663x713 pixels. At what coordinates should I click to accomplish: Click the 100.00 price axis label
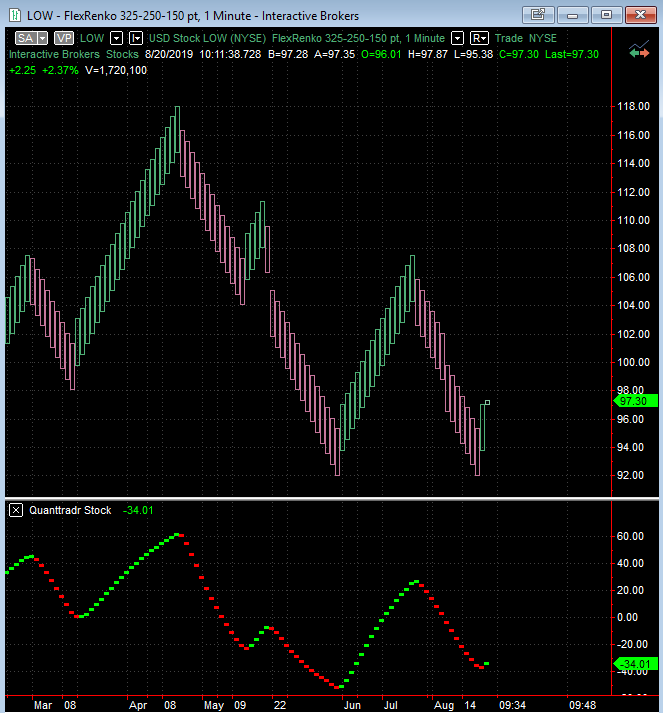pyautogui.click(x=633, y=362)
